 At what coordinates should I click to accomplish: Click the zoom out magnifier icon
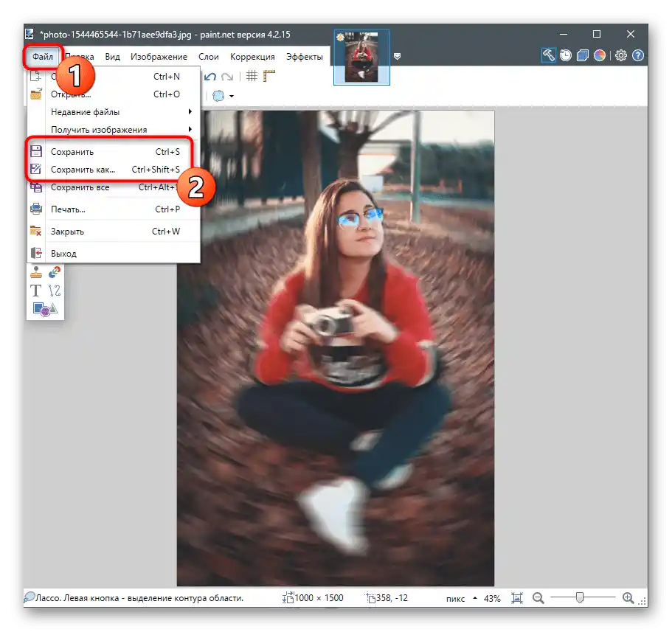pyautogui.click(x=538, y=598)
